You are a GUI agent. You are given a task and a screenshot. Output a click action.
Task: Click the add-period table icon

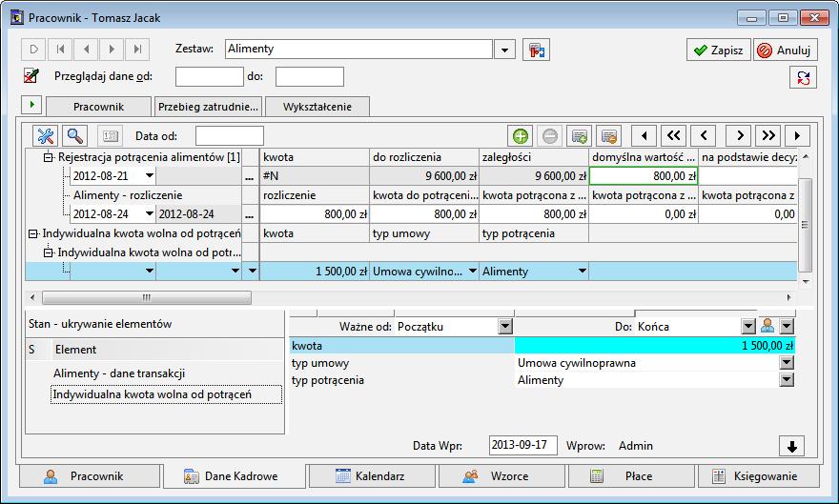[580, 135]
